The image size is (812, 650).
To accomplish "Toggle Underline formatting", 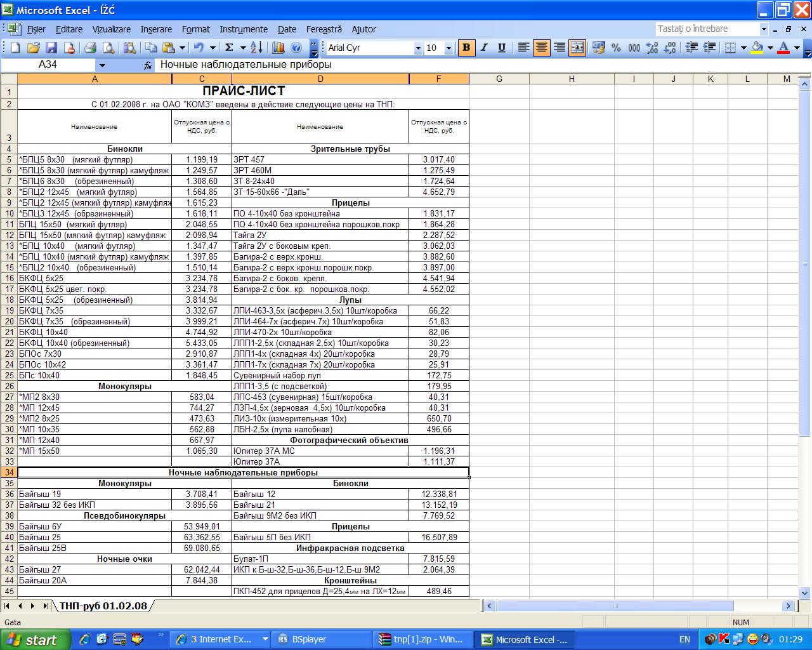I will pyautogui.click(x=502, y=48).
